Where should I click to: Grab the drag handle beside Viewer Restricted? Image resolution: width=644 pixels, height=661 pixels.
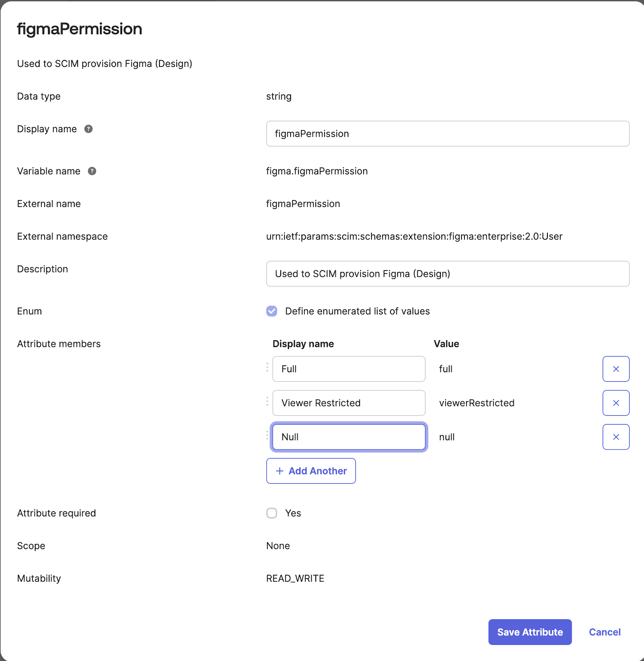[x=267, y=403]
